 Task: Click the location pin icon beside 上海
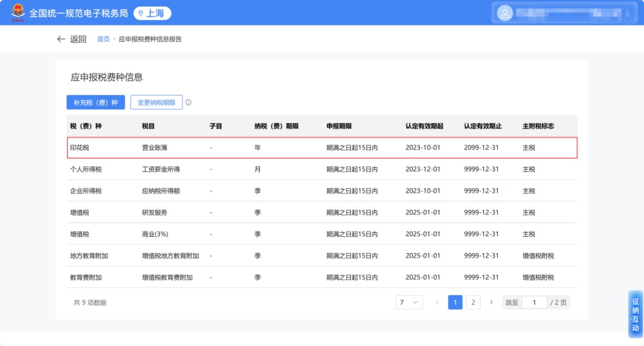point(141,13)
